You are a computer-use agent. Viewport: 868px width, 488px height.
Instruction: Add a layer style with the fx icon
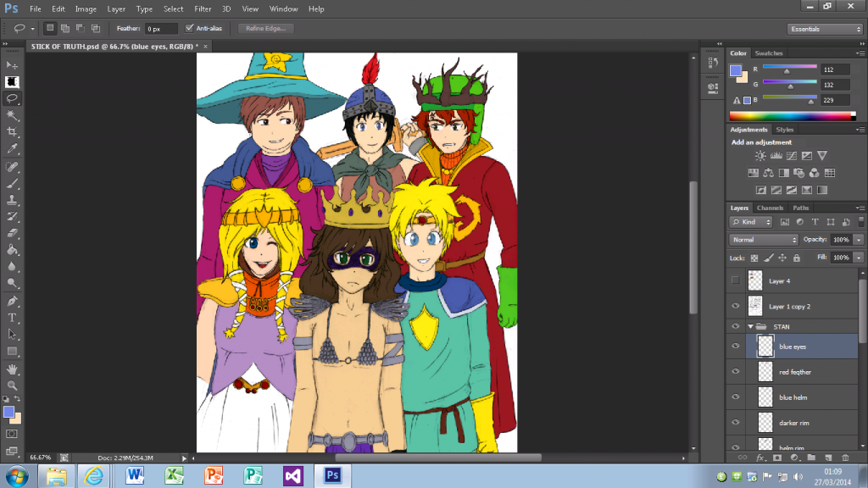760,457
